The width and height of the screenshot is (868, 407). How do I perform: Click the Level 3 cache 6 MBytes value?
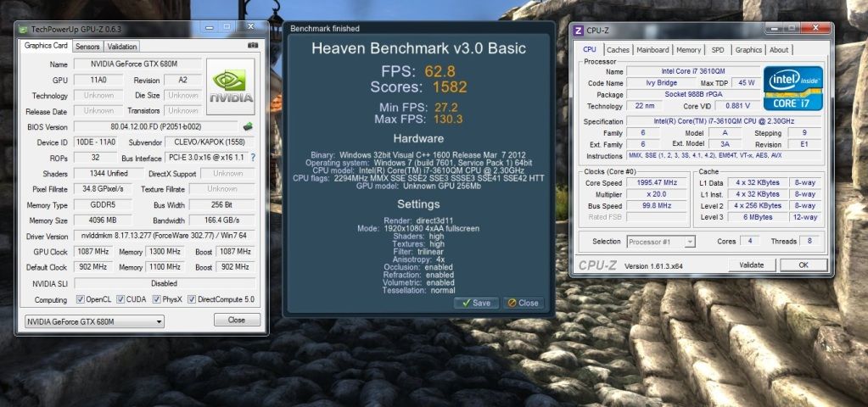[758, 217]
